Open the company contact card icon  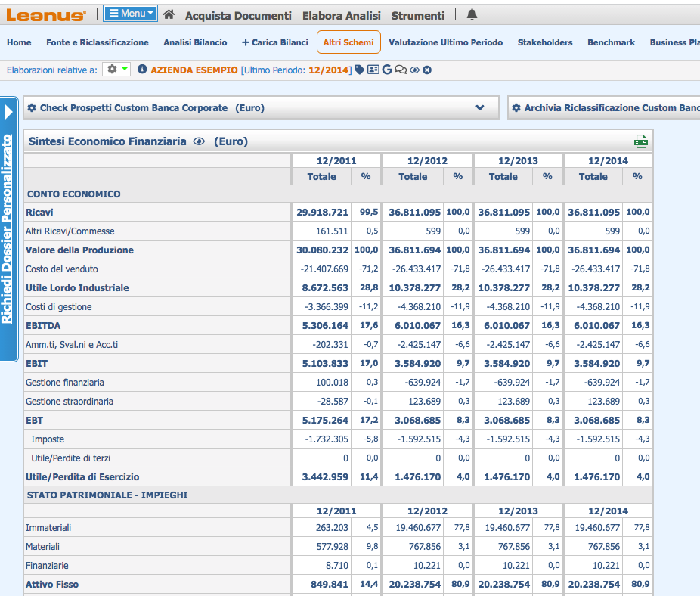tap(373, 70)
